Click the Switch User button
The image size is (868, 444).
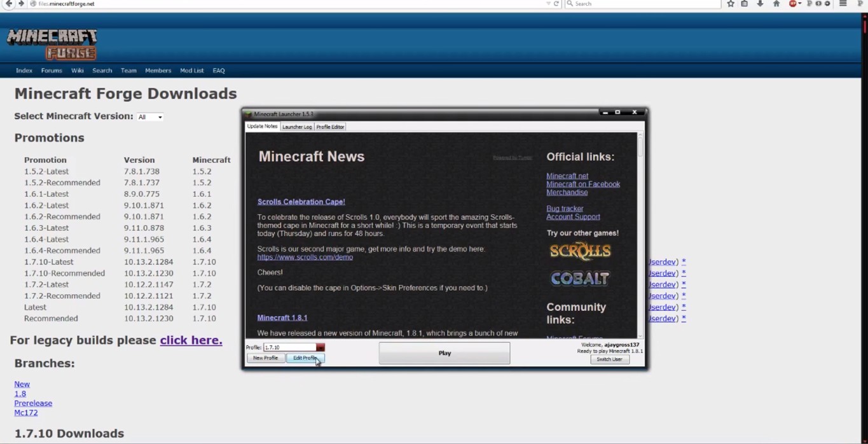click(609, 359)
